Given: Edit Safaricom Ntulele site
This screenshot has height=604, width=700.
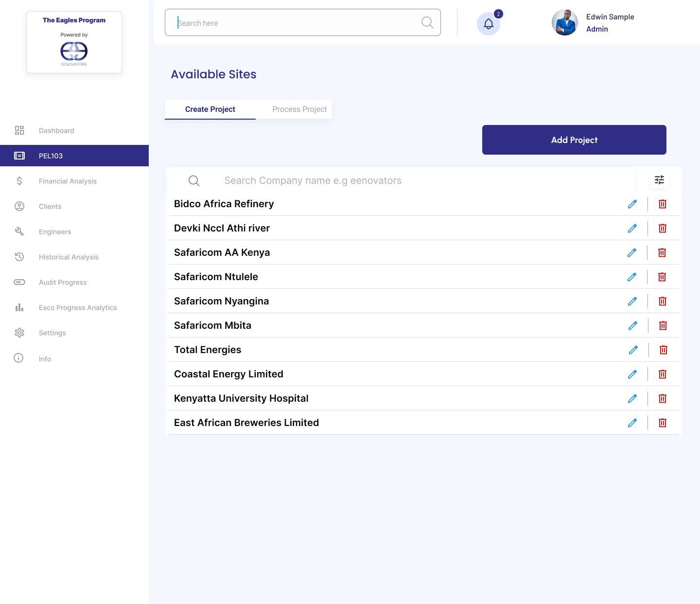Looking at the screenshot, I should (631, 277).
